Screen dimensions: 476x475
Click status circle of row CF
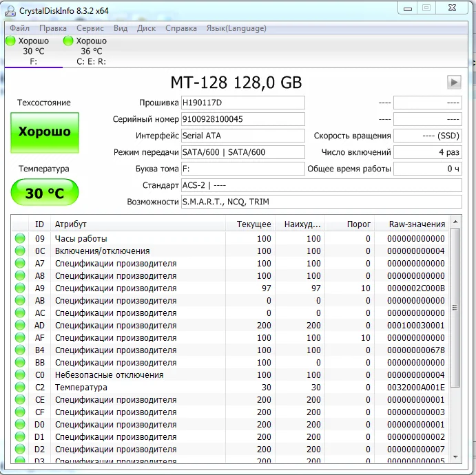point(20,412)
